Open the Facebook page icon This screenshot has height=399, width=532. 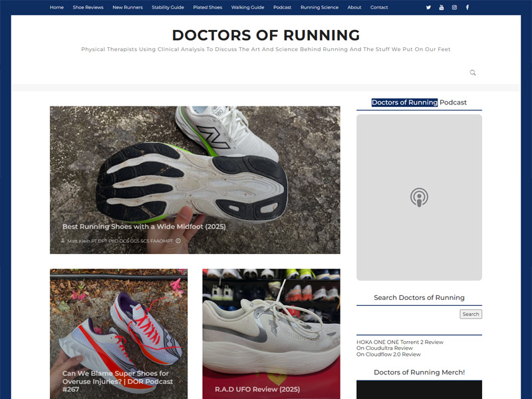467,7
